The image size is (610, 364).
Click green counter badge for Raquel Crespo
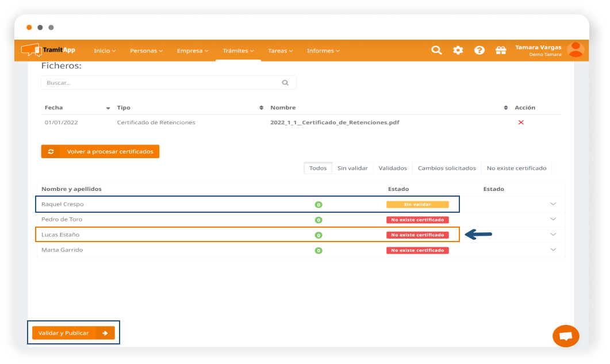pos(319,205)
